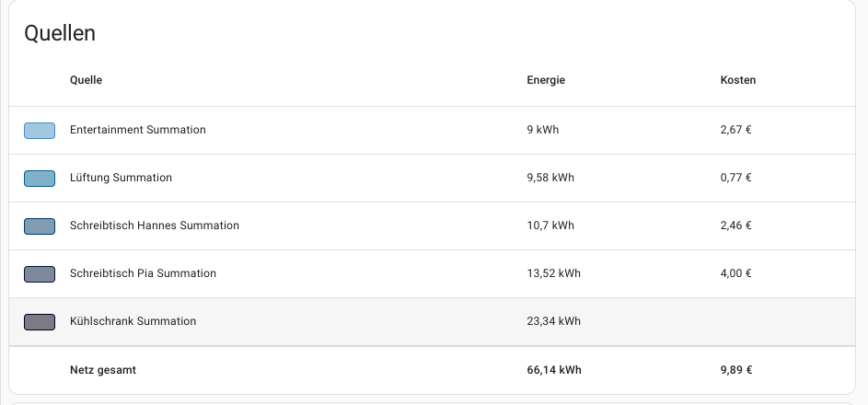Click the Kosten column header
The image size is (868, 405).
tap(737, 81)
